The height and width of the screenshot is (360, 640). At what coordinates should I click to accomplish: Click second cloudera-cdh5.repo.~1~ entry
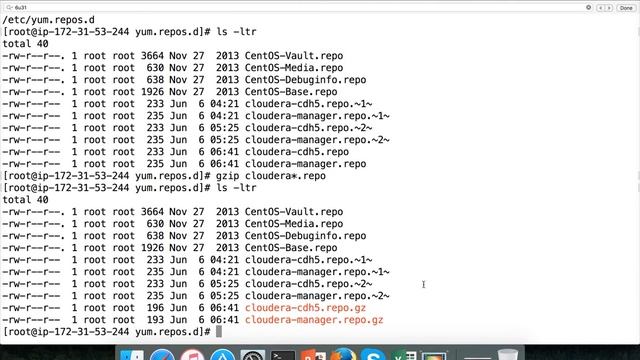[308, 260]
